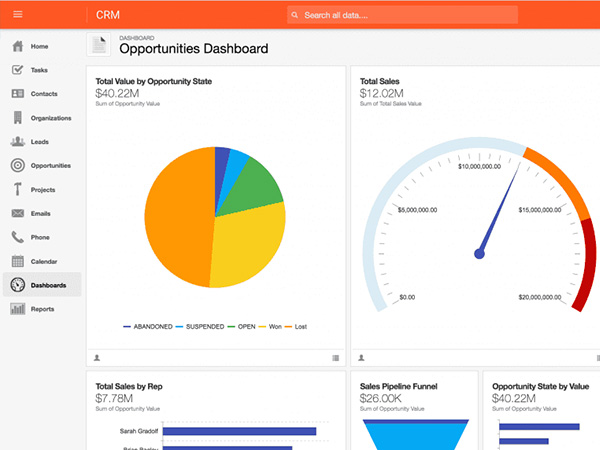Open the hamburger menu icon

click(18, 15)
